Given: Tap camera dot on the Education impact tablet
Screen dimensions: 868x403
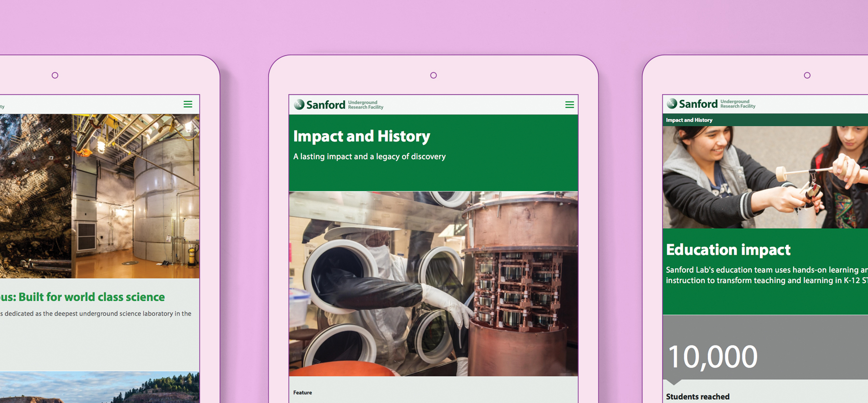Looking at the screenshot, I should (807, 75).
